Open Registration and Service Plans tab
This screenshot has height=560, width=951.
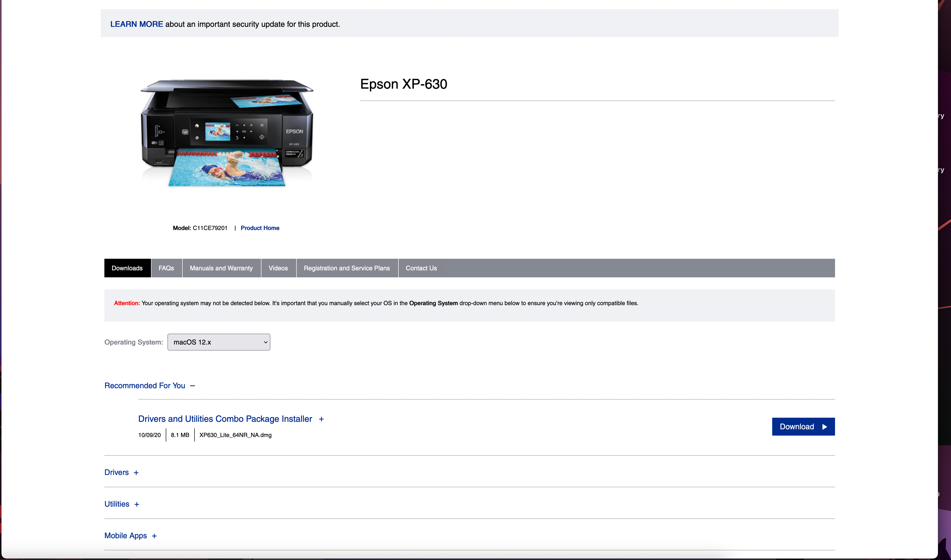[x=346, y=268]
